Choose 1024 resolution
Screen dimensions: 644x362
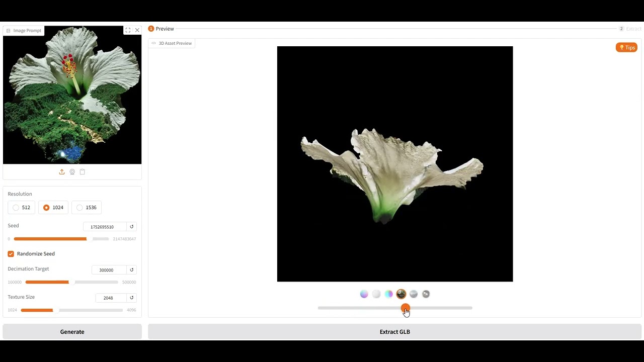click(53, 207)
